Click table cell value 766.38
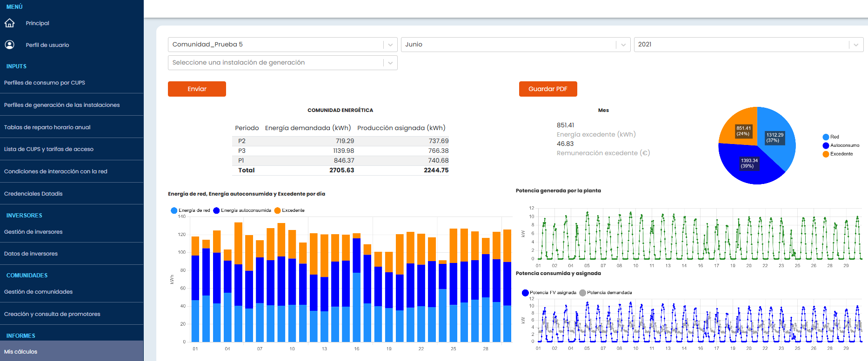 click(x=438, y=151)
